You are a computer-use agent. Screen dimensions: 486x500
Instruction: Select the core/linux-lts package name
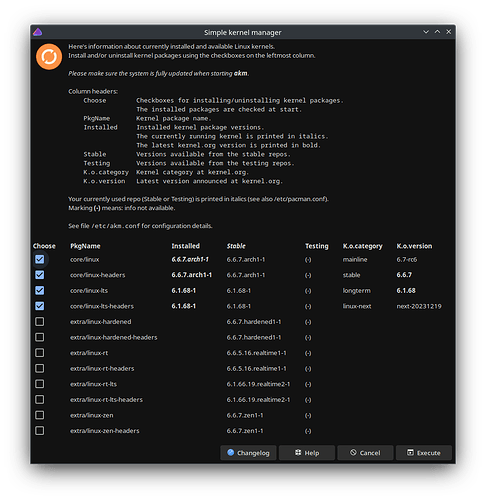click(x=89, y=290)
